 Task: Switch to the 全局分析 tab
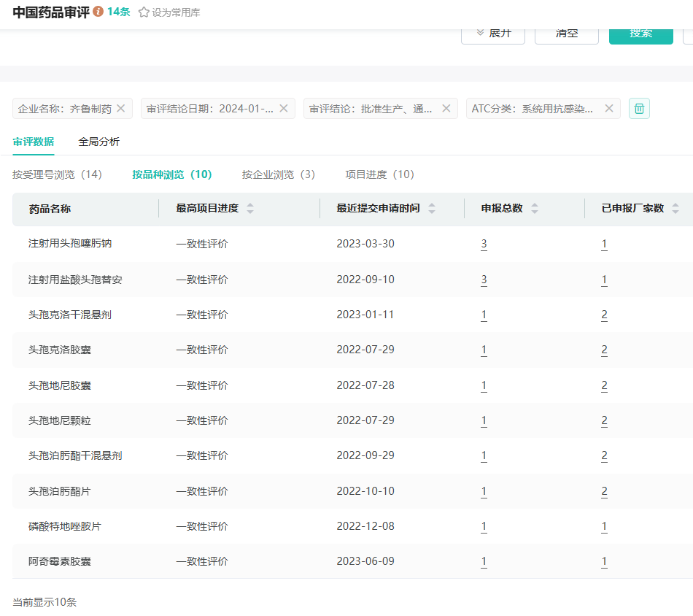point(98,142)
